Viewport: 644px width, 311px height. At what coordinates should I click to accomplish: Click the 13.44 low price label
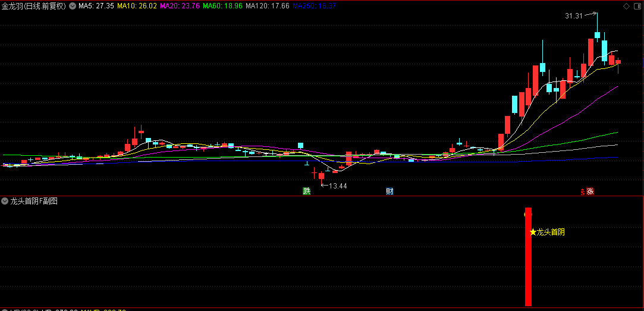338,186
